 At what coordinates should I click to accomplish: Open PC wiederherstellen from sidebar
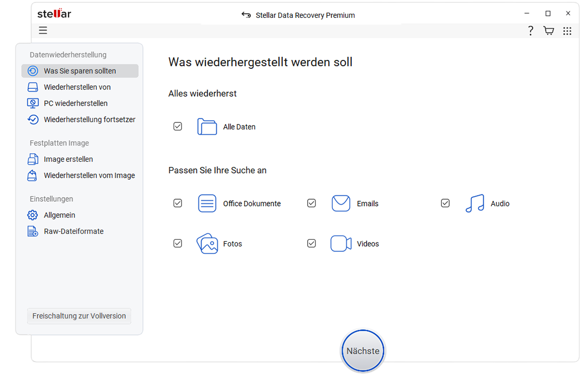point(74,103)
